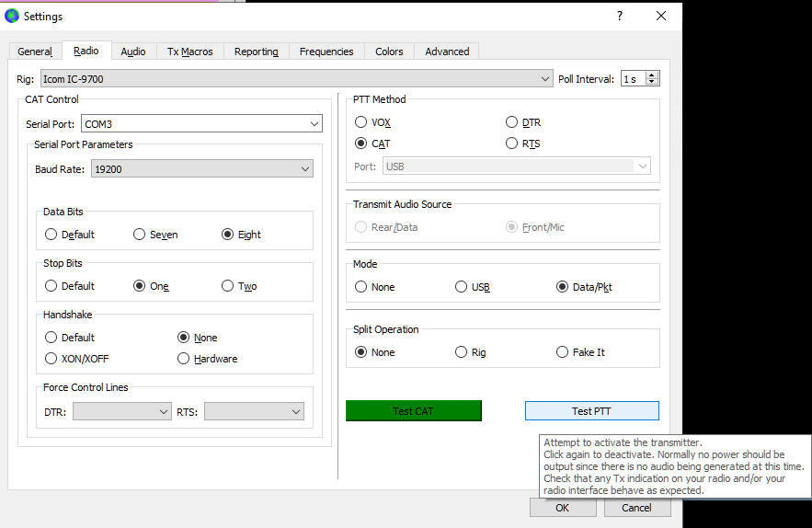Set Split Operation to Fake It

point(563,352)
